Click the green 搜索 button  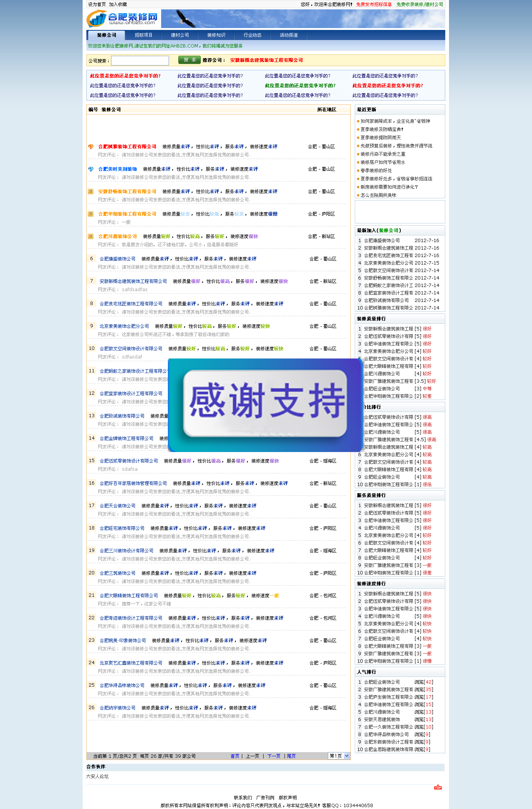tap(189, 60)
